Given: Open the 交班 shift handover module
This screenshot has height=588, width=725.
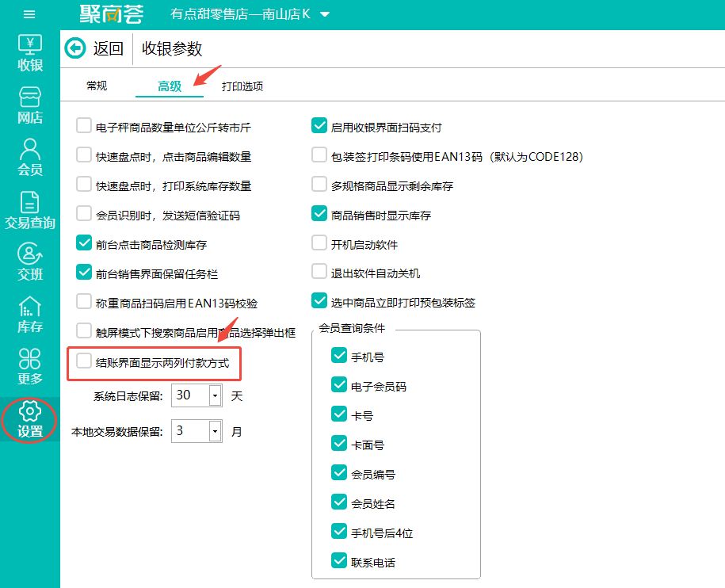Looking at the screenshot, I should tap(30, 262).
